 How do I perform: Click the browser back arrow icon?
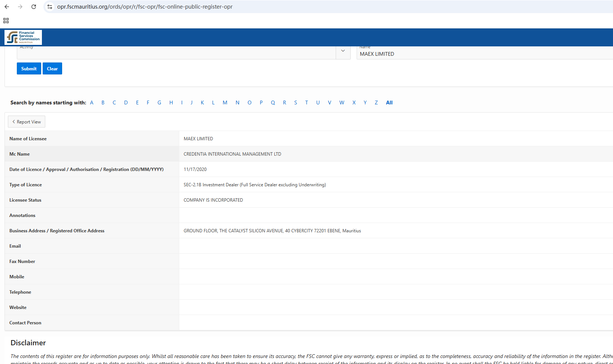click(7, 7)
